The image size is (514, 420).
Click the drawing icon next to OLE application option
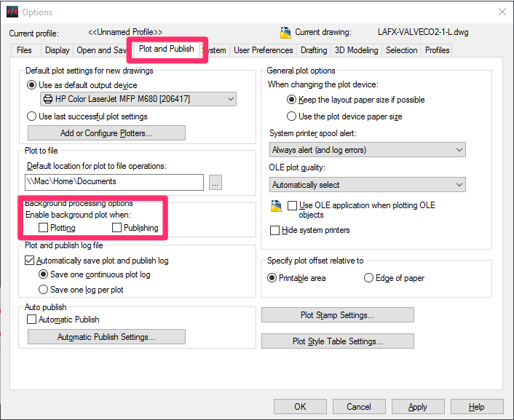point(276,206)
